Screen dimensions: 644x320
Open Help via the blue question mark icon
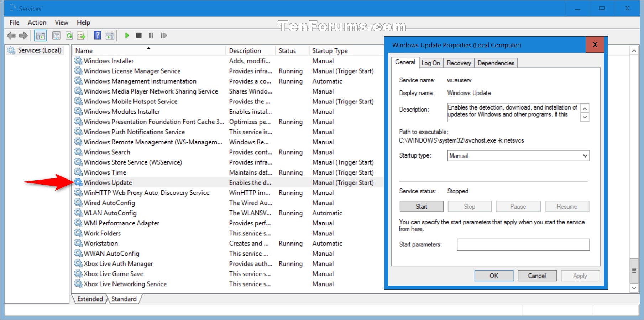pos(97,36)
